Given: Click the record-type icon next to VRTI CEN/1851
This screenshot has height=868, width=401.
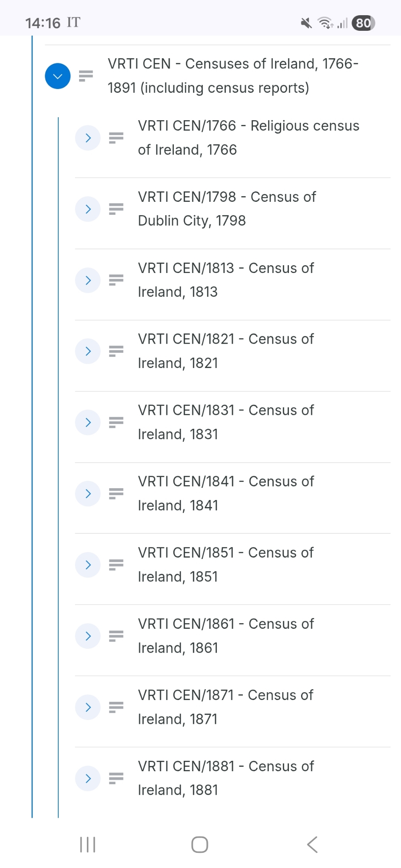Looking at the screenshot, I should [x=116, y=565].
